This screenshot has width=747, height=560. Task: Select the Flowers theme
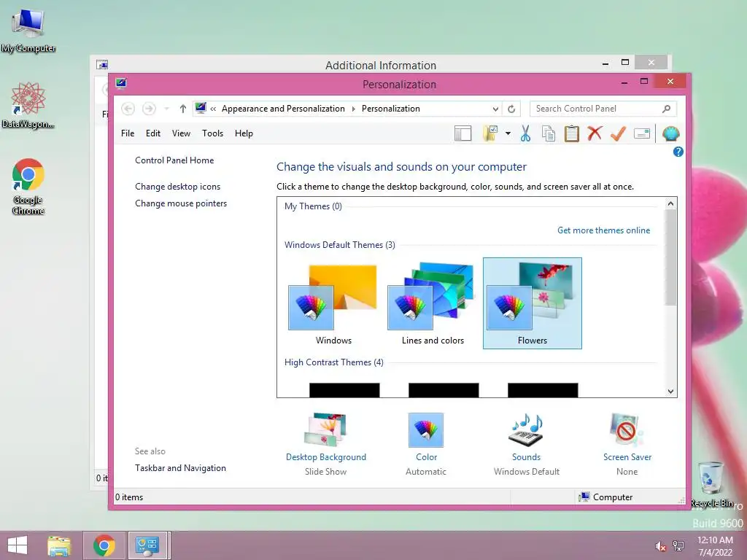[x=532, y=304]
